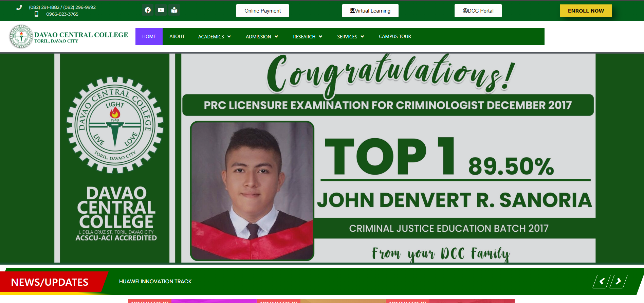644x303 pixels.
Task: Show next news ticker item
Action: tap(618, 281)
